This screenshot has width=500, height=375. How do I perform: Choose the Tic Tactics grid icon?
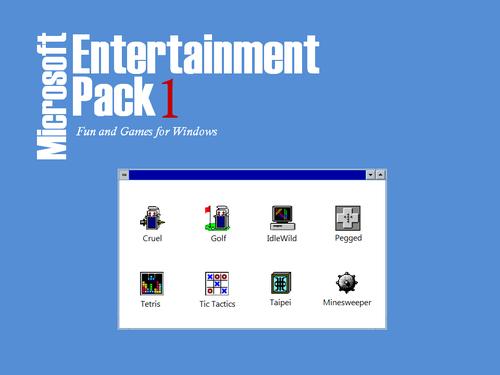(217, 284)
